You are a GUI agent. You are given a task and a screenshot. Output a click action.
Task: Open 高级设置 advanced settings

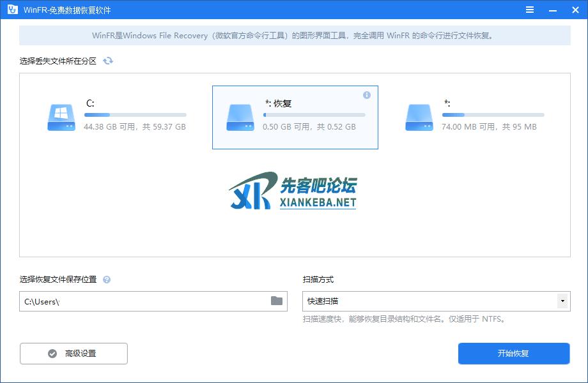[x=73, y=354]
